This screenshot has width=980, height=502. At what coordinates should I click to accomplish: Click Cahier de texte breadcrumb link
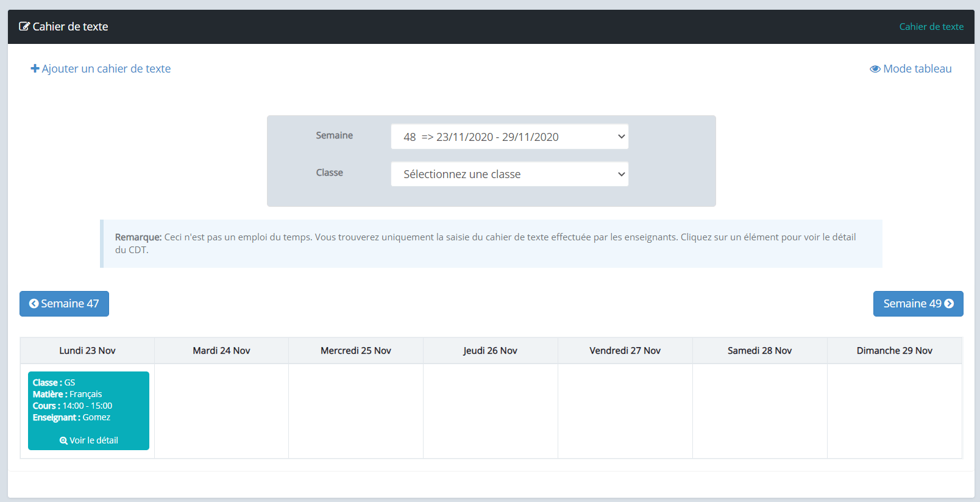coord(931,27)
